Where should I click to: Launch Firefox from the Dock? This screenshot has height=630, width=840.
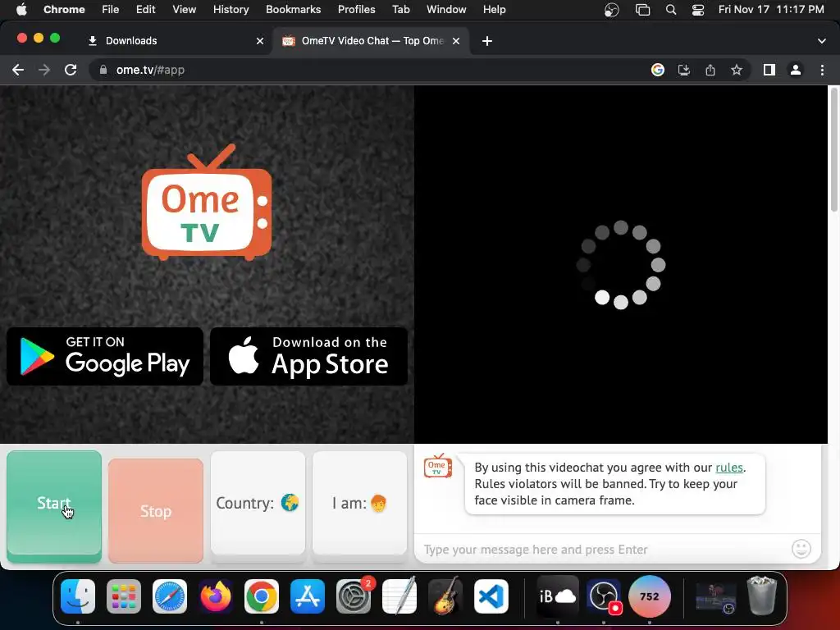pos(216,596)
